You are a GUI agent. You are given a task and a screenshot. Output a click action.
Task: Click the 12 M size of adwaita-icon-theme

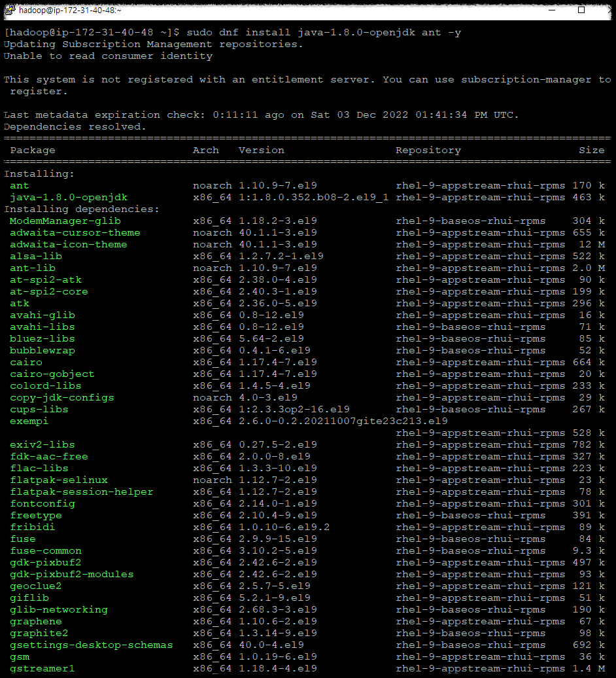(x=592, y=244)
